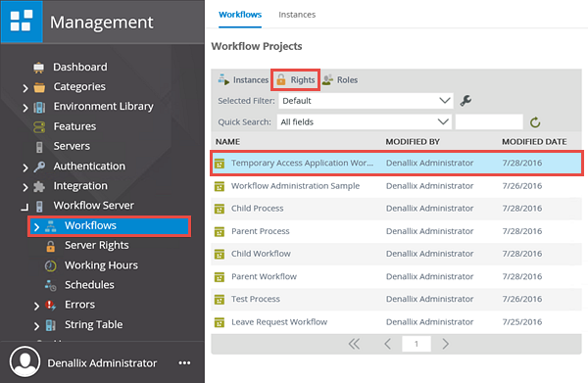Viewport: 588px width, 383px height.
Task: Open the Selected Filter dropdown
Action: [x=366, y=101]
